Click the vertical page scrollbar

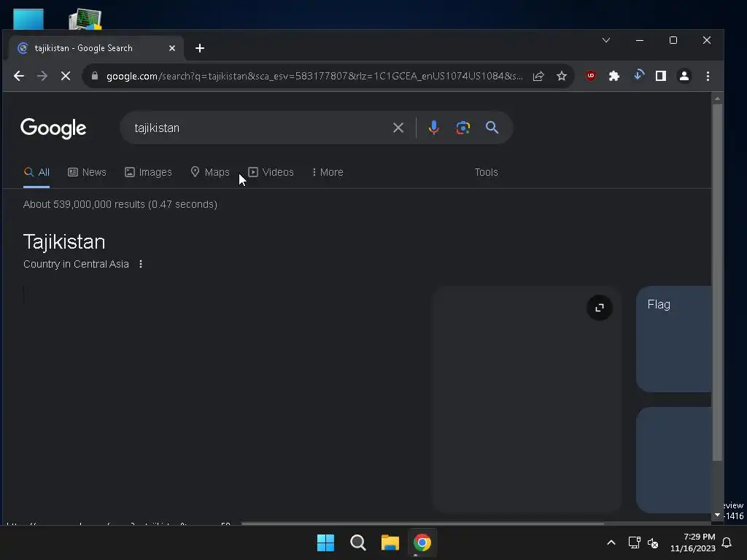(718, 282)
